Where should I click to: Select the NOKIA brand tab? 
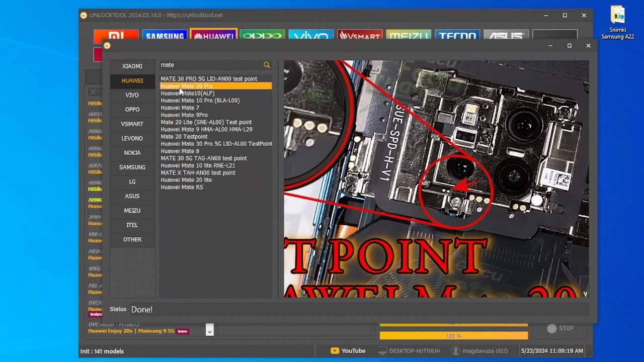click(x=132, y=153)
